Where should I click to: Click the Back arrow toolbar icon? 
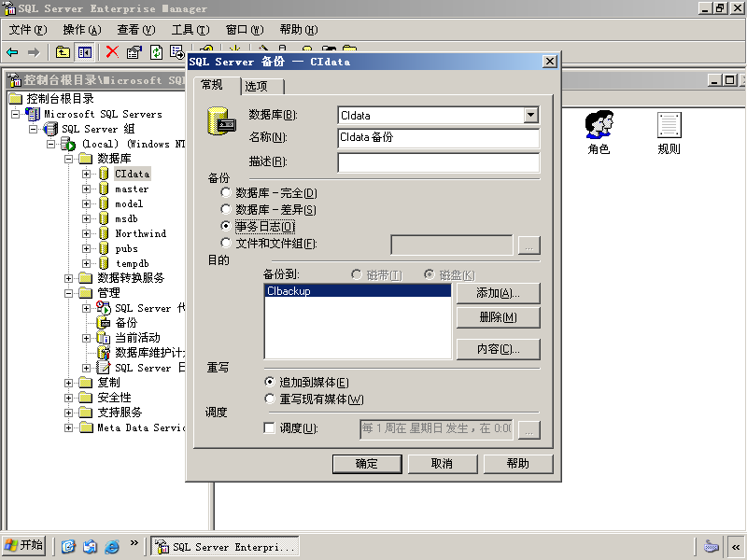point(12,52)
